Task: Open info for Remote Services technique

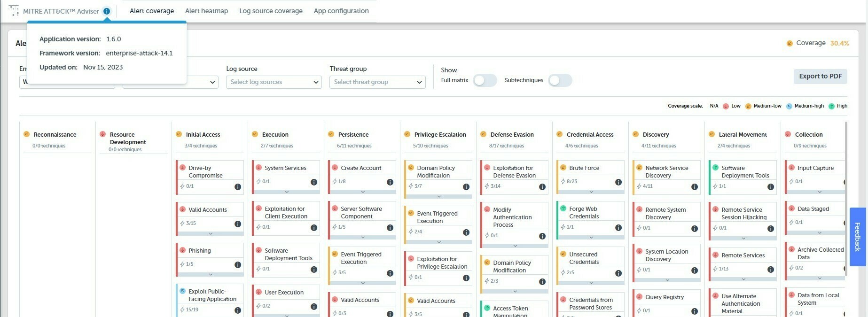Action: [x=771, y=270]
